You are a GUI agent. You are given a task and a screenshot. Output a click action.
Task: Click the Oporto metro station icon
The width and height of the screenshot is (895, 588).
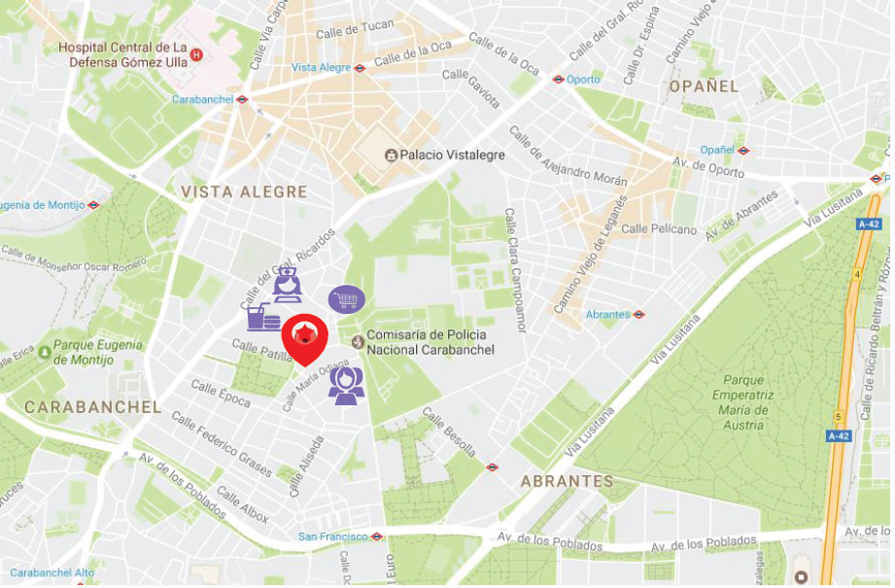click(558, 80)
